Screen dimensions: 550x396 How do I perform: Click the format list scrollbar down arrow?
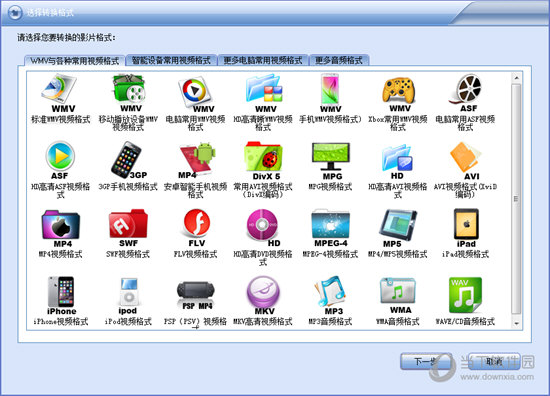click(516, 323)
